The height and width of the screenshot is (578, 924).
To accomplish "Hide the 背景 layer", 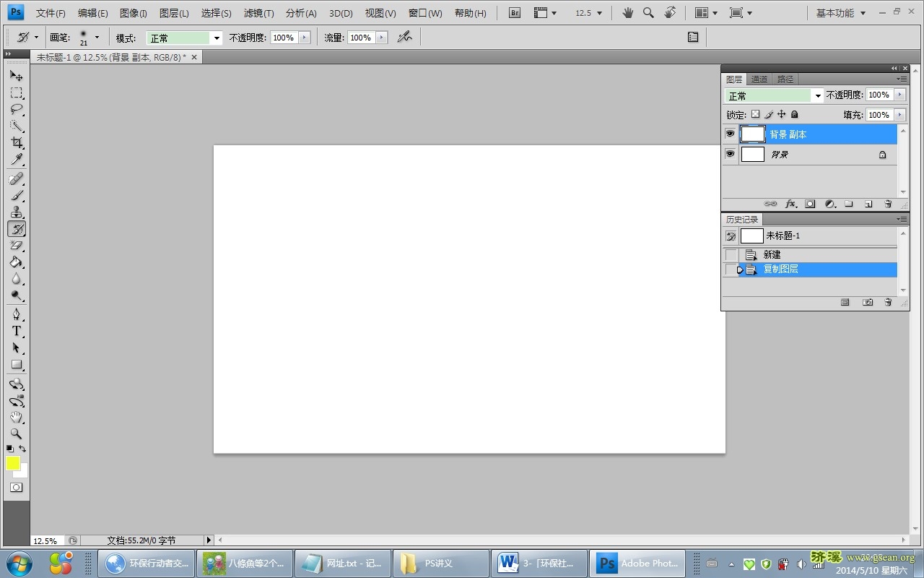I will 730,154.
